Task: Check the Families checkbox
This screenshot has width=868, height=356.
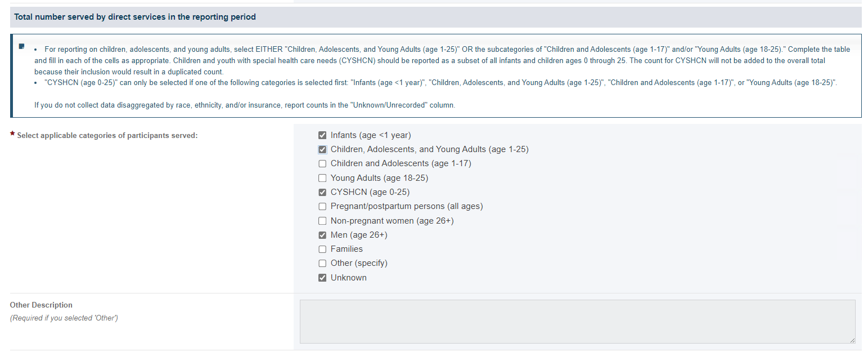Action: (x=322, y=249)
